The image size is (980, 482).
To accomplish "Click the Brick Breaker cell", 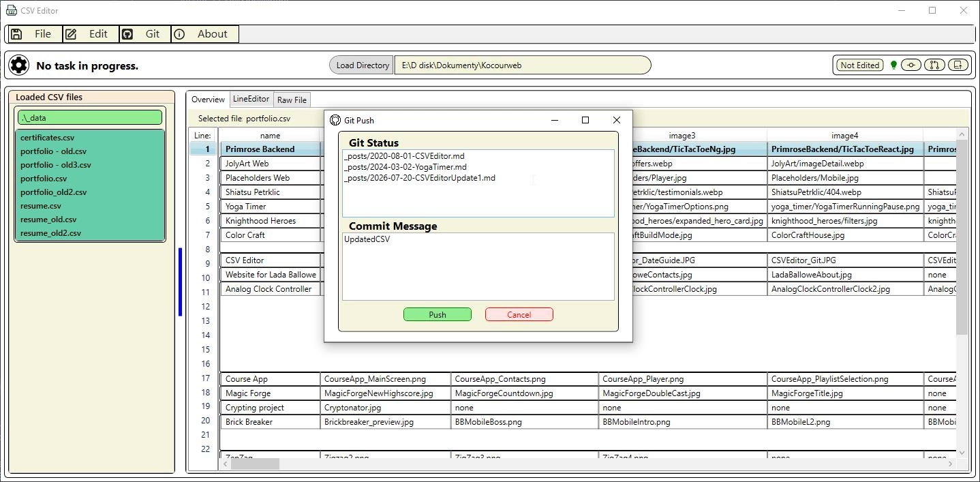I will (271, 422).
